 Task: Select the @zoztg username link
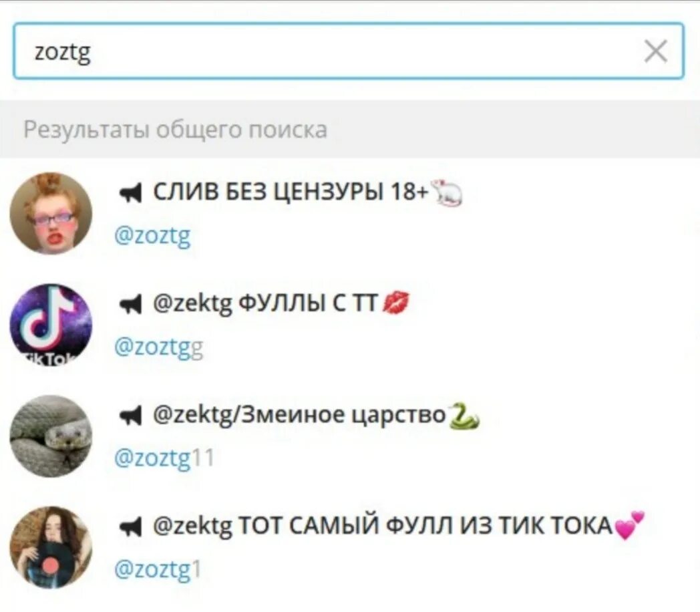tap(152, 236)
